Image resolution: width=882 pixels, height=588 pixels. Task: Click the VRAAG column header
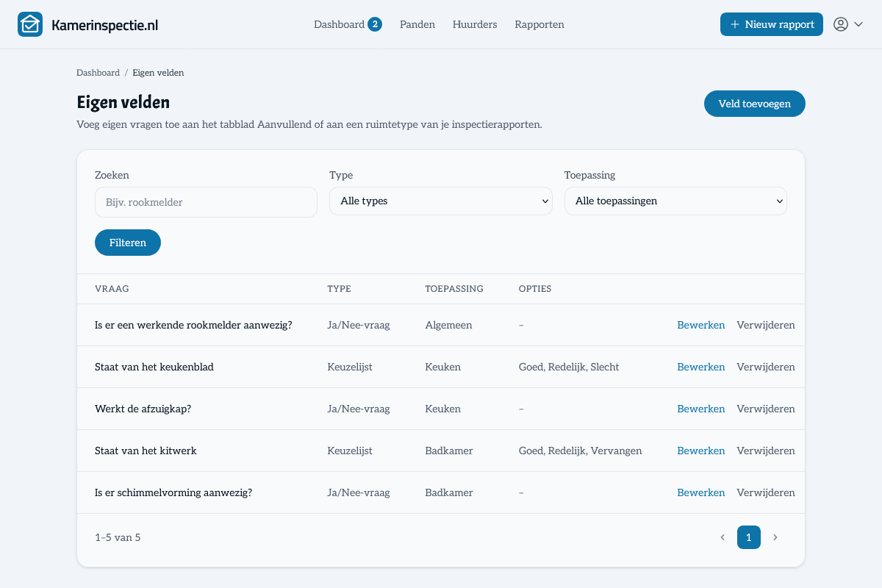(x=112, y=289)
